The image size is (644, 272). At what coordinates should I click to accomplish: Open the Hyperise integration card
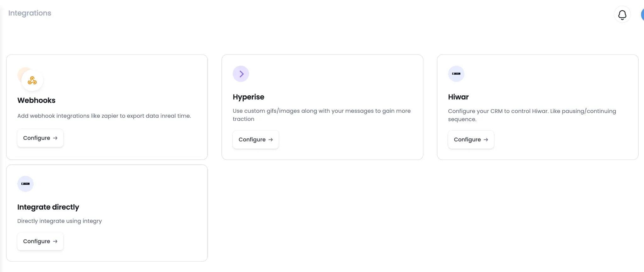322,107
